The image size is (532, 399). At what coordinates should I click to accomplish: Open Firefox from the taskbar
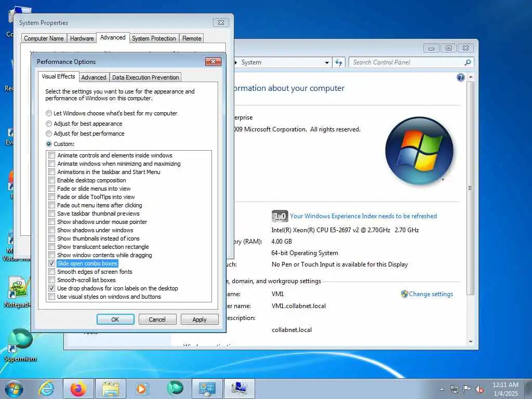78,389
